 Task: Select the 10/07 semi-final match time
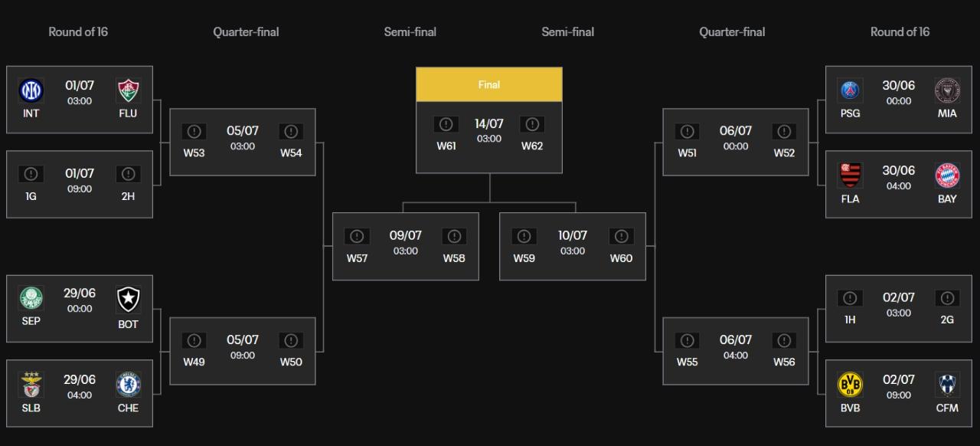tap(572, 251)
